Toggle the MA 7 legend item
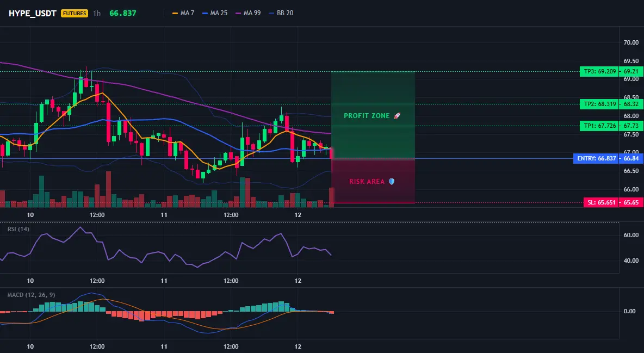The image size is (644, 353). (183, 13)
